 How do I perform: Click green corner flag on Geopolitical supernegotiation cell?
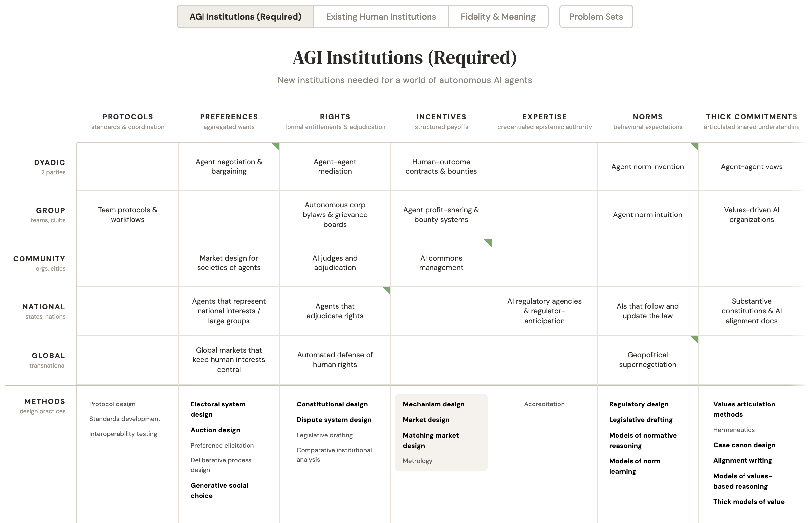pyautogui.click(x=695, y=339)
